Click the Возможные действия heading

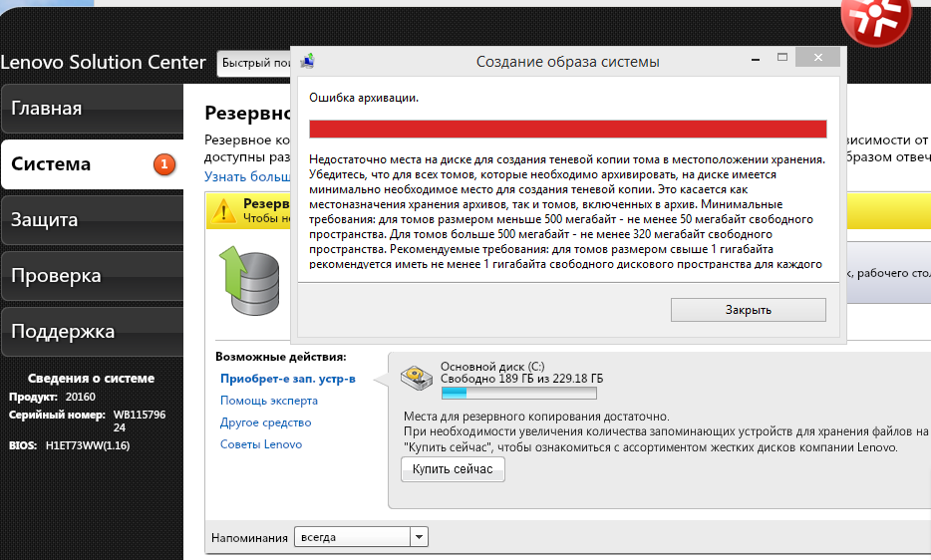pyautogui.click(x=280, y=357)
